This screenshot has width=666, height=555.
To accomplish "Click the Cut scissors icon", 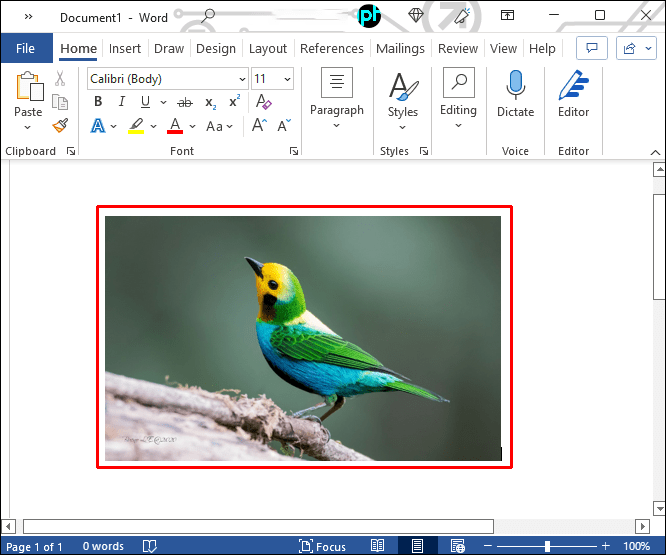I will coord(60,78).
